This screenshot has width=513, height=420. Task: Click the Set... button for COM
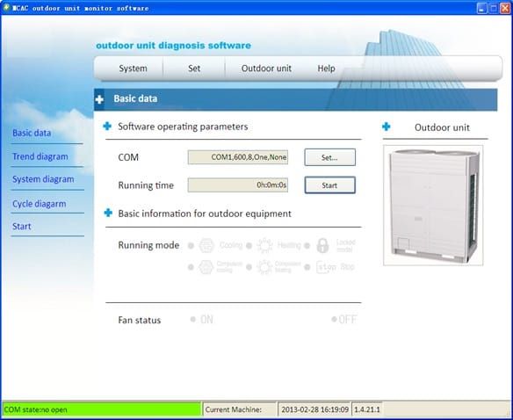click(x=329, y=157)
